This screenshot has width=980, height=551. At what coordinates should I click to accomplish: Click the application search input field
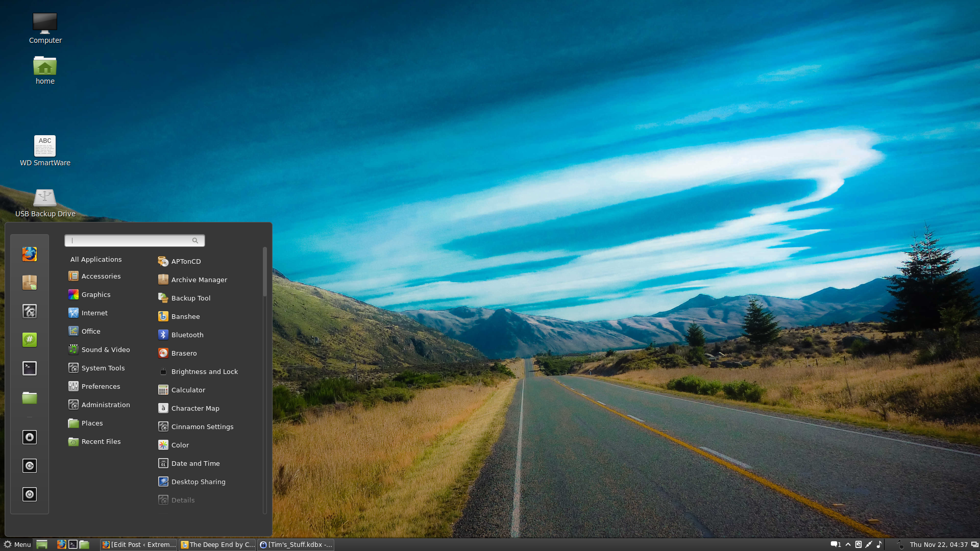134,240
